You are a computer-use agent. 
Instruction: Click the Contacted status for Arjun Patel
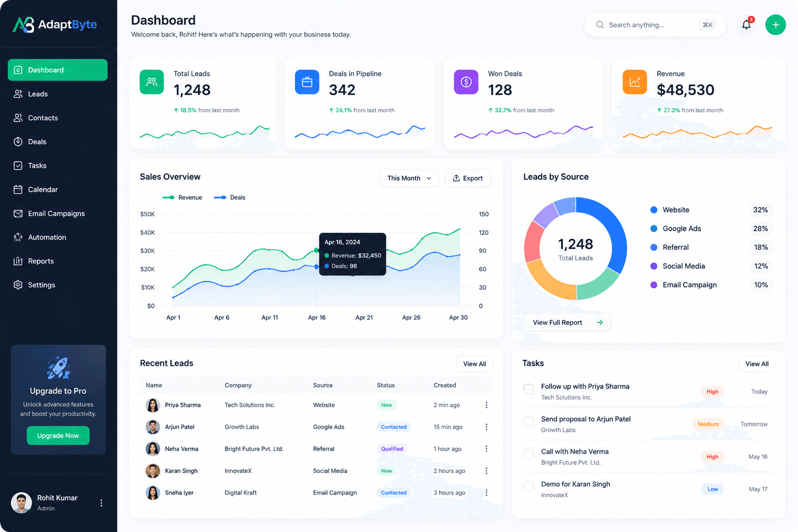click(394, 427)
